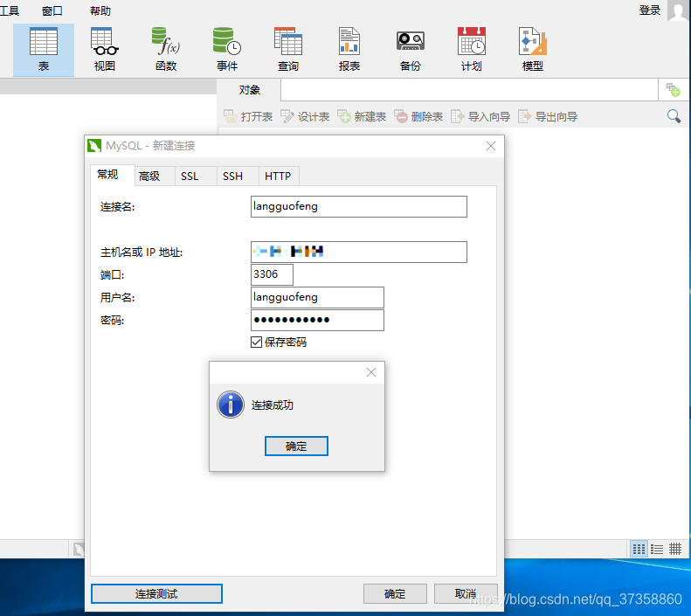Click the search magnifier icon
Viewport: 691px width, 616px height.
point(674,116)
